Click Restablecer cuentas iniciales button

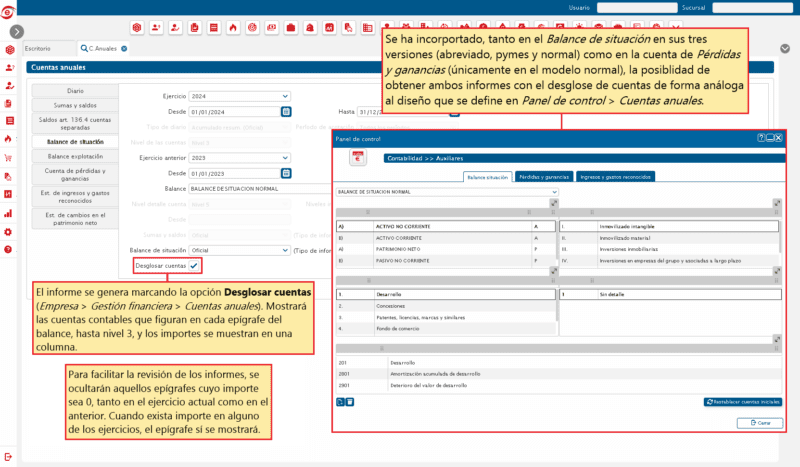[x=743, y=402]
